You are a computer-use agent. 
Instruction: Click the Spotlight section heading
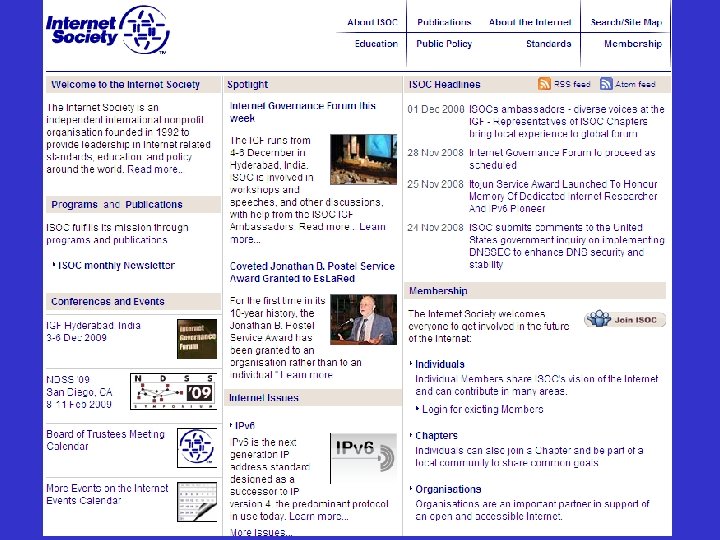[x=248, y=84]
